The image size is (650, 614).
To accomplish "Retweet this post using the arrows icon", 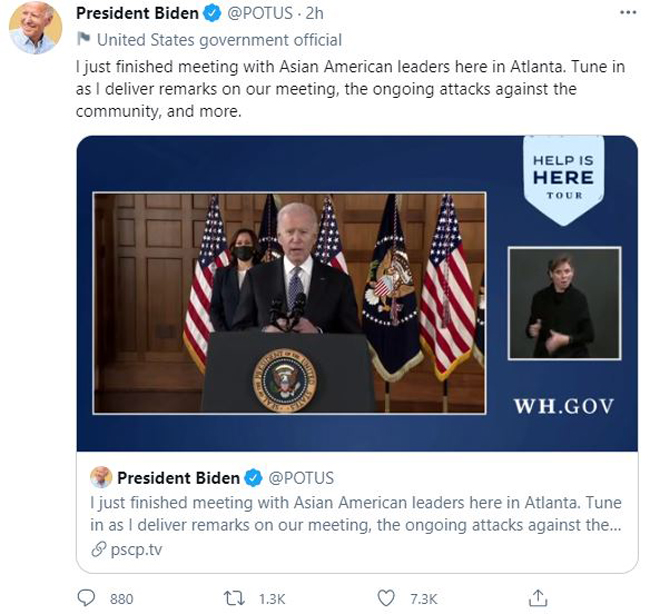I will 234,598.
